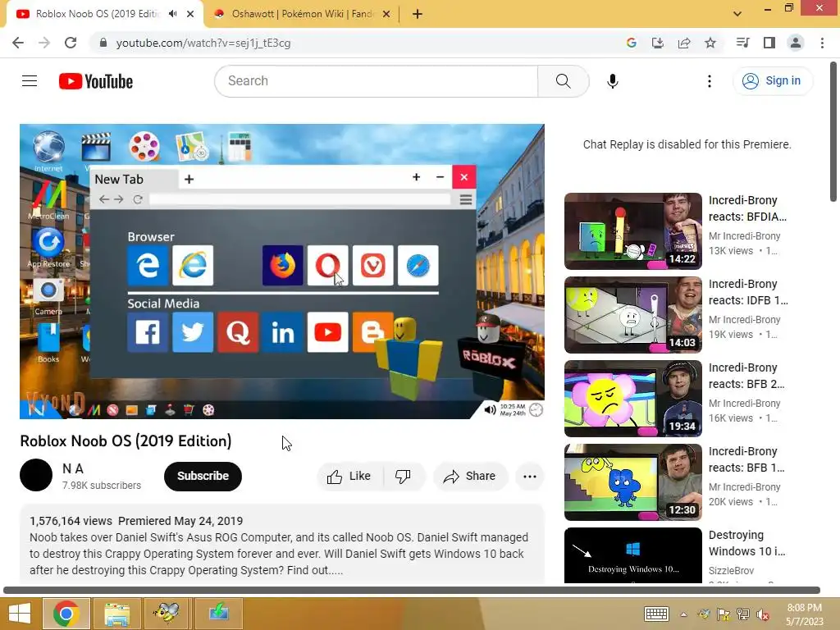The width and height of the screenshot is (840, 630).
Task: Click the search magnifier button
Action: [x=563, y=81]
